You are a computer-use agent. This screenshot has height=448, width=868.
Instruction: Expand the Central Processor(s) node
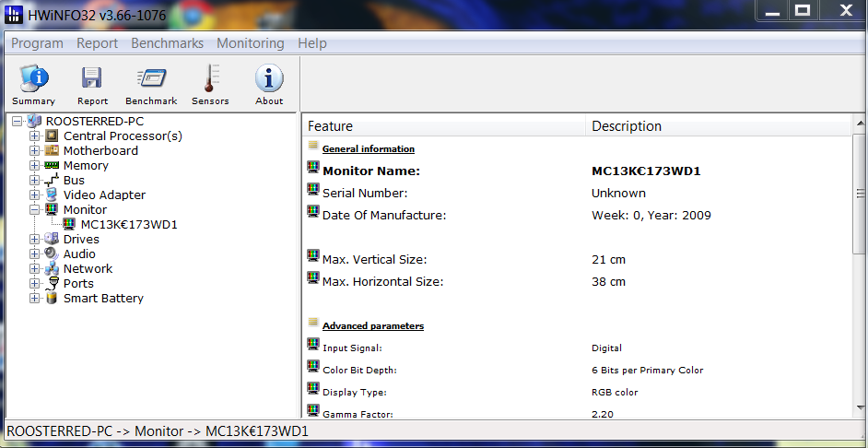[35, 136]
